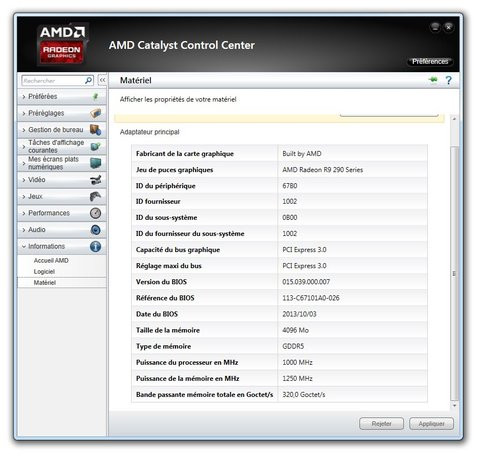Select processor clock '1000 MHz'
The width and height of the screenshot is (480, 458).
coord(297,362)
